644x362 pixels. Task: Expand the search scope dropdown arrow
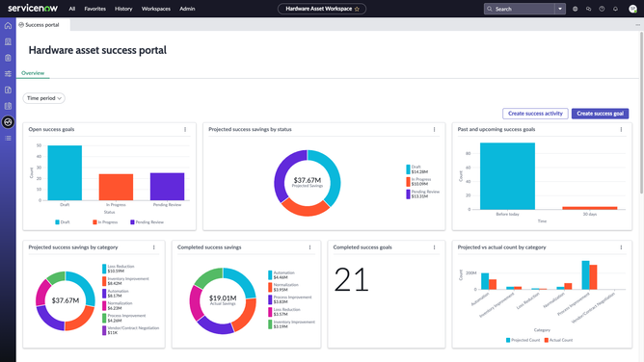point(560,9)
